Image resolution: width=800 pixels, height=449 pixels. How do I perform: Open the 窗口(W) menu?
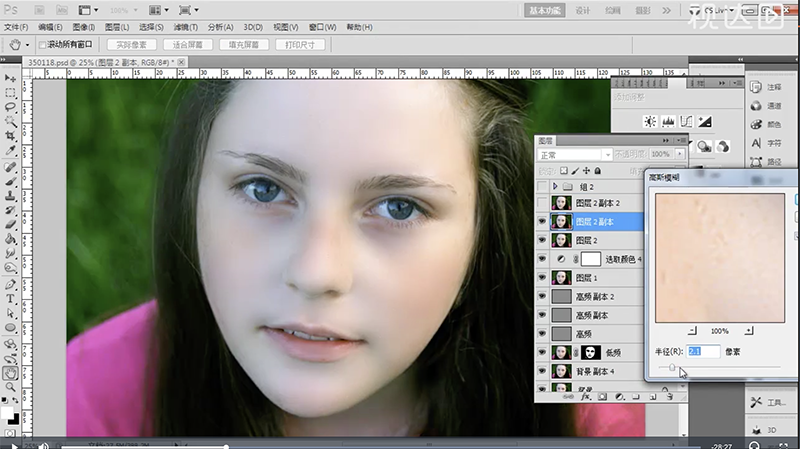(x=322, y=28)
